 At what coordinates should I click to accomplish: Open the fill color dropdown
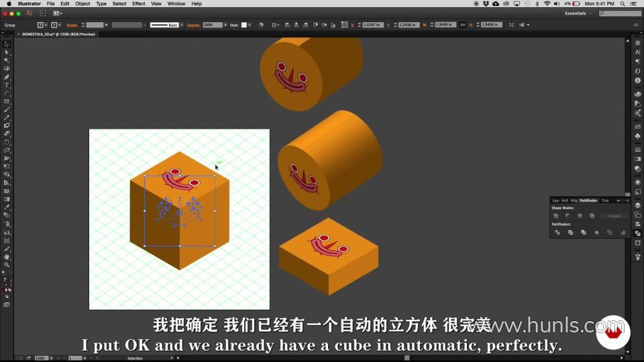point(46,25)
